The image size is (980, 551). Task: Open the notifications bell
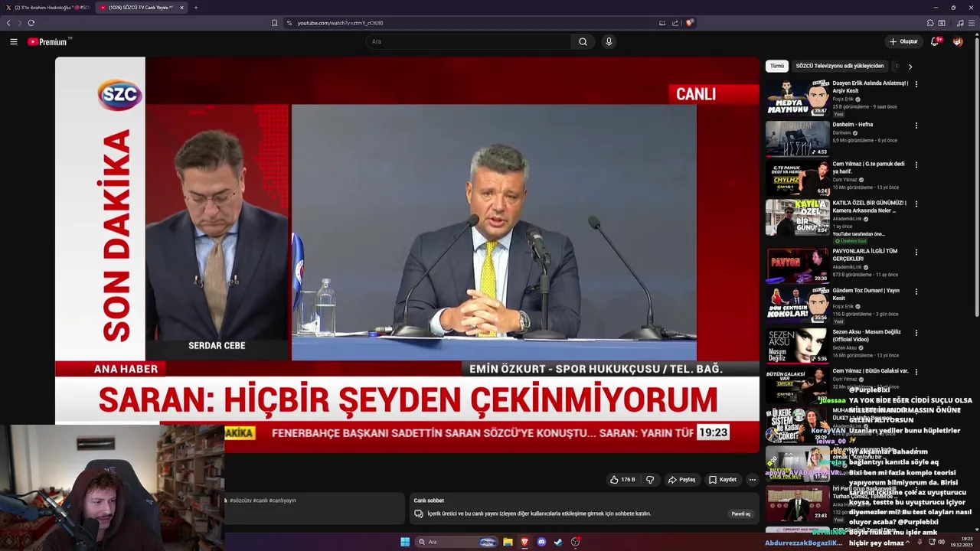[935, 41]
